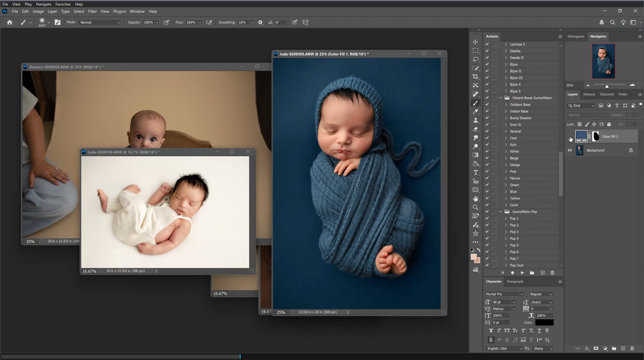The width and height of the screenshot is (644, 360).
Task: Delete action using trash icon in Actions panel
Action: pyautogui.click(x=552, y=273)
